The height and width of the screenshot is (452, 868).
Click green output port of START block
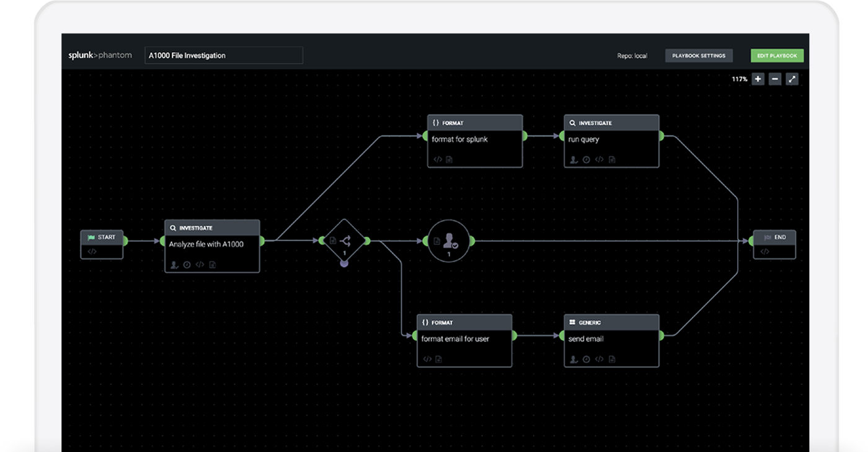click(125, 241)
